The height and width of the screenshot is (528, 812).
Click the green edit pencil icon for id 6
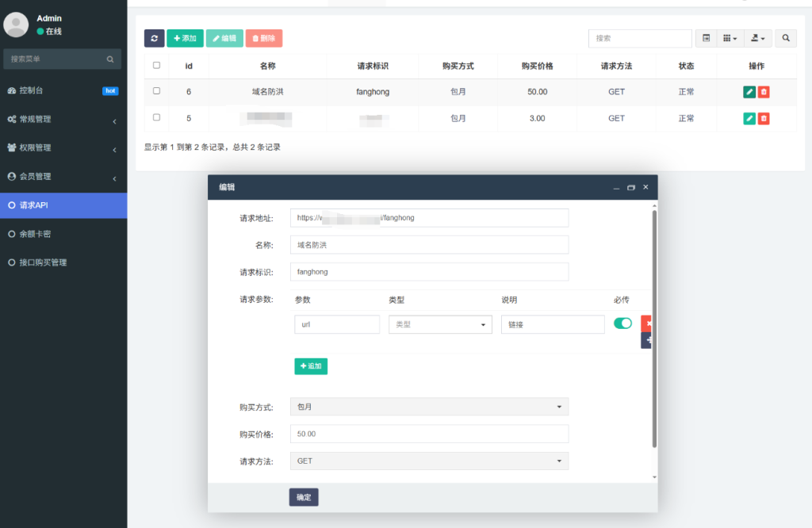[x=749, y=91]
